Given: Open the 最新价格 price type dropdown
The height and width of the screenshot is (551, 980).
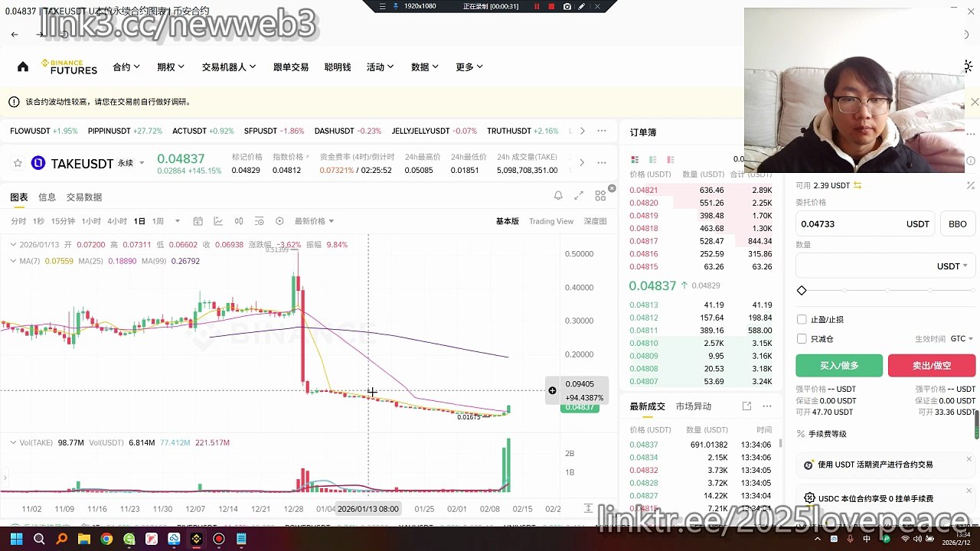Looking at the screenshot, I should pyautogui.click(x=315, y=221).
